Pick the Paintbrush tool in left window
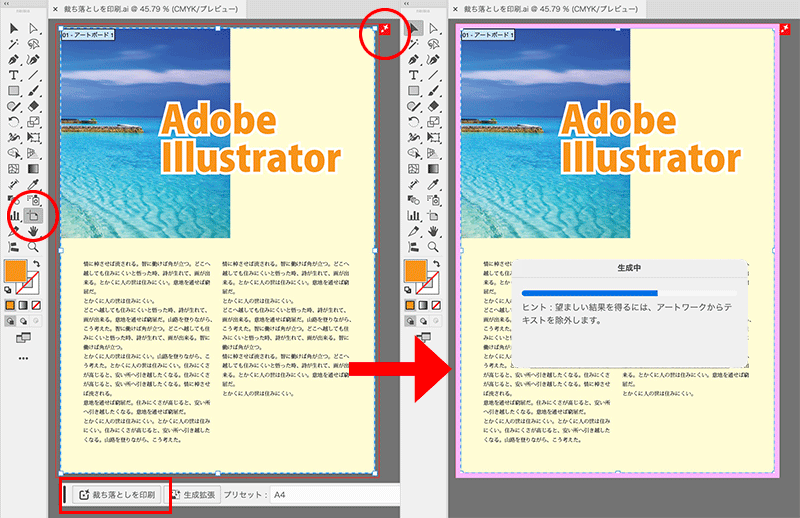 [33, 91]
